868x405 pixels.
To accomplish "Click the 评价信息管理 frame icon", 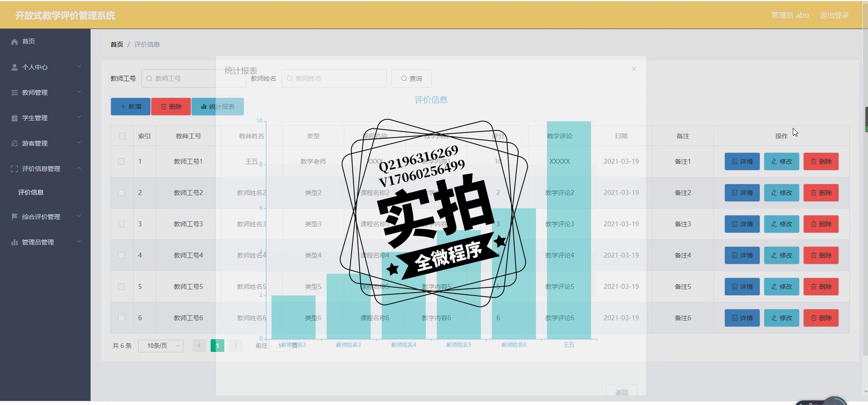I will 14,169.
